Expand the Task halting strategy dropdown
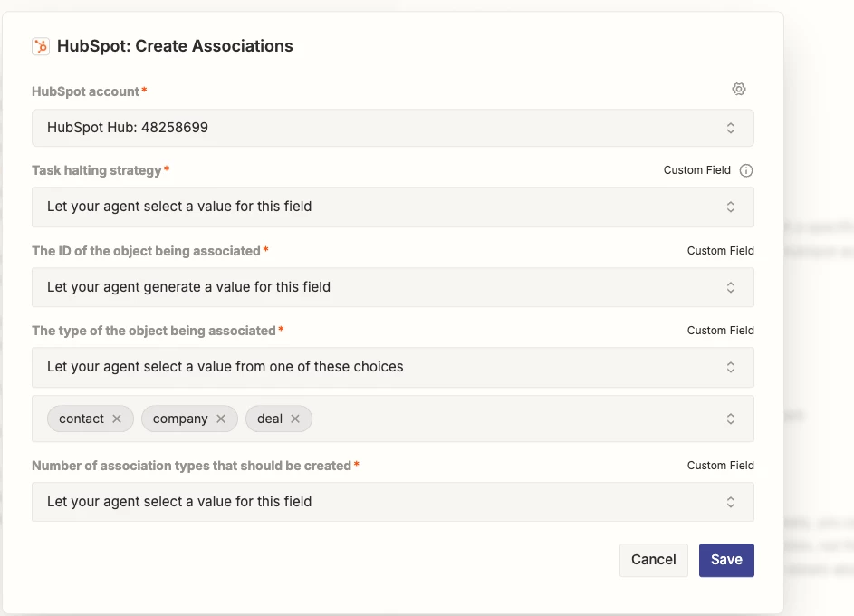 (x=392, y=207)
